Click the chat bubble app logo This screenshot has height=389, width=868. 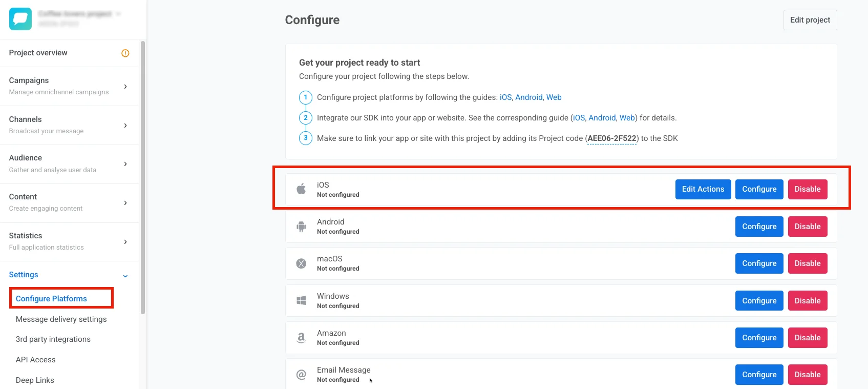pyautogui.click(x=20, y=19)
